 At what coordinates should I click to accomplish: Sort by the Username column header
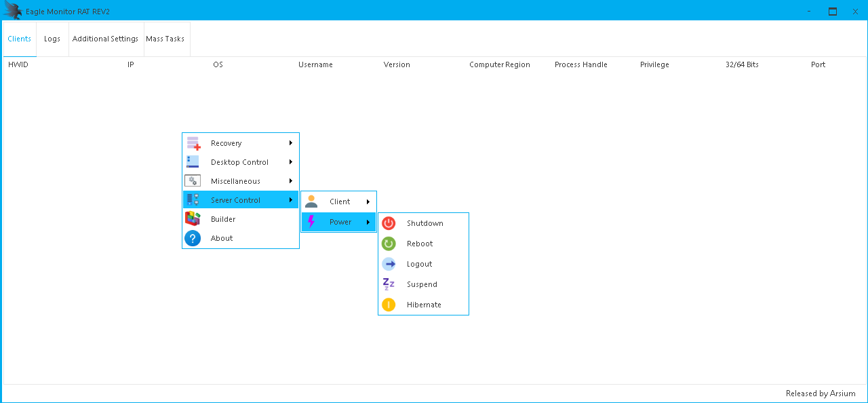[315, 64]
